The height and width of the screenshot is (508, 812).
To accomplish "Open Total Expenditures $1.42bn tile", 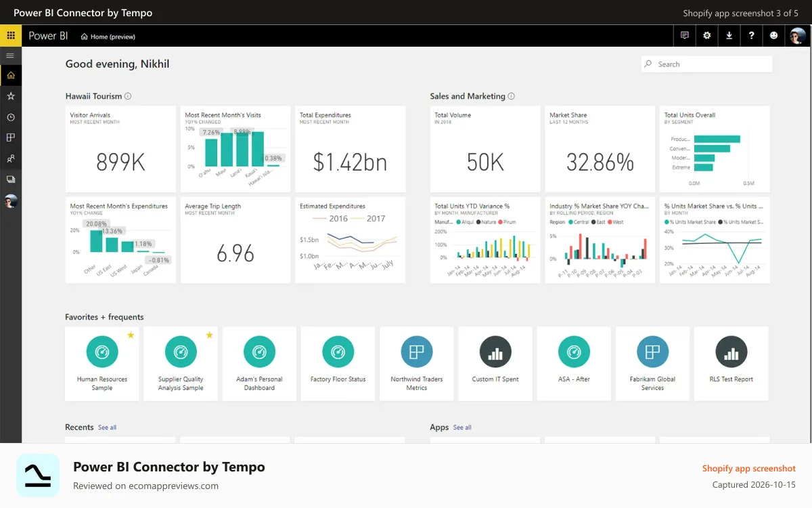I will (351, 149).
